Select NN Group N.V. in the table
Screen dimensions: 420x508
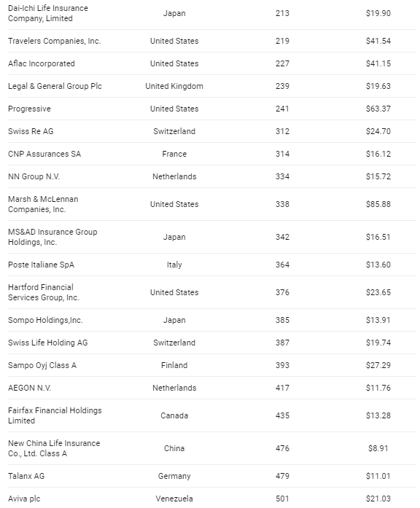(34, 176)
